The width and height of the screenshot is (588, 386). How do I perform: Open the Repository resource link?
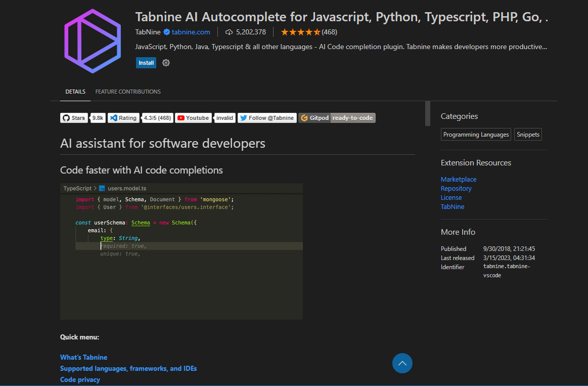pos(456,188)
